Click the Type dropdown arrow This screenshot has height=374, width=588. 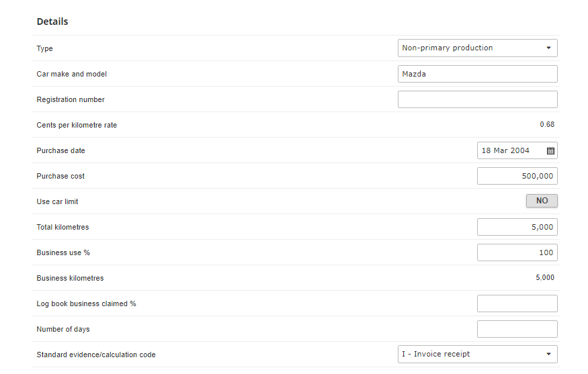tap(548, 48)
